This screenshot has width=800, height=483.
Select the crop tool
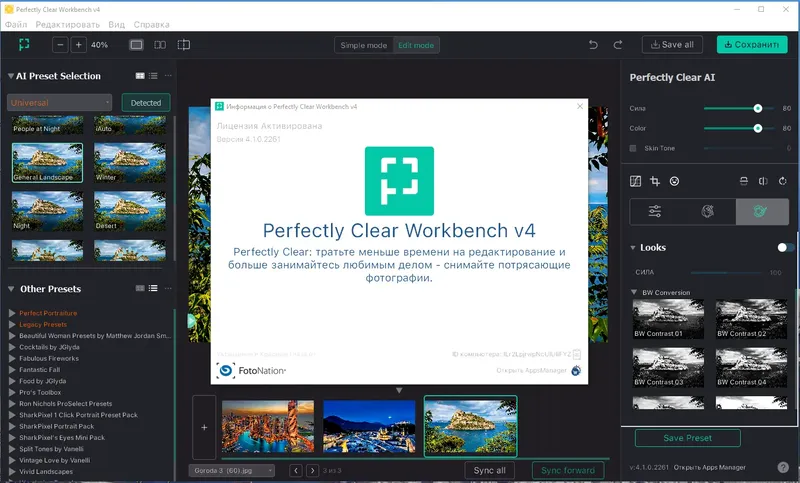click(x=655, y=181)
